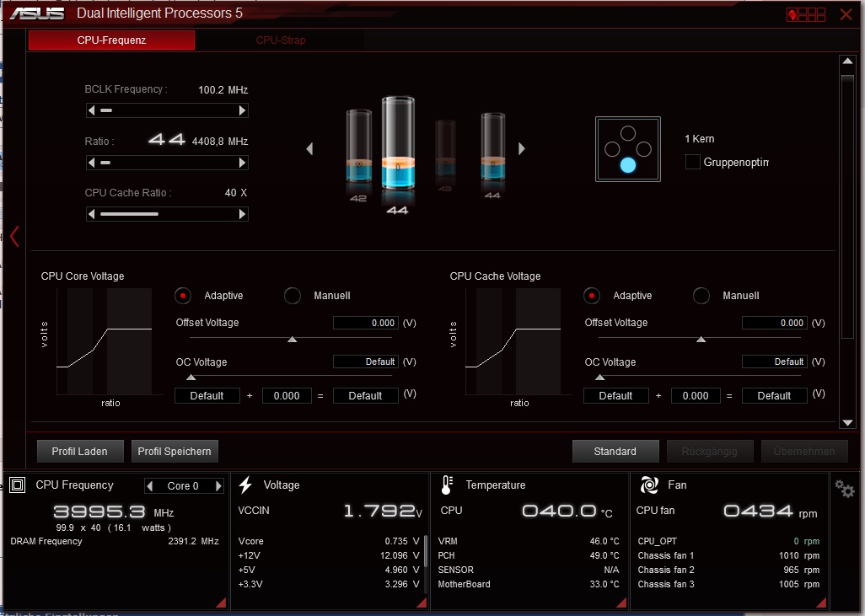Viewport: 865px width, 616px height.
Task: Click CPU Core Offset Voltage input field
Action: coord(366,323)
